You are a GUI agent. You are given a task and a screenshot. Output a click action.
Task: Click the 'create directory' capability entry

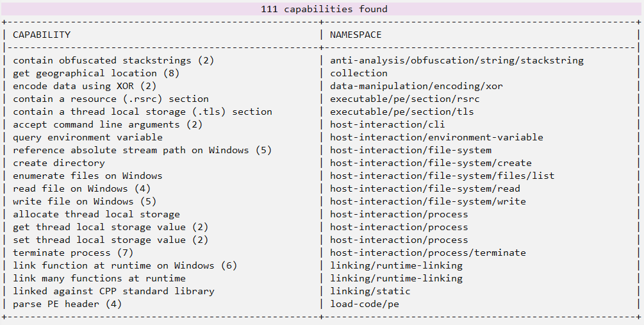59,163
